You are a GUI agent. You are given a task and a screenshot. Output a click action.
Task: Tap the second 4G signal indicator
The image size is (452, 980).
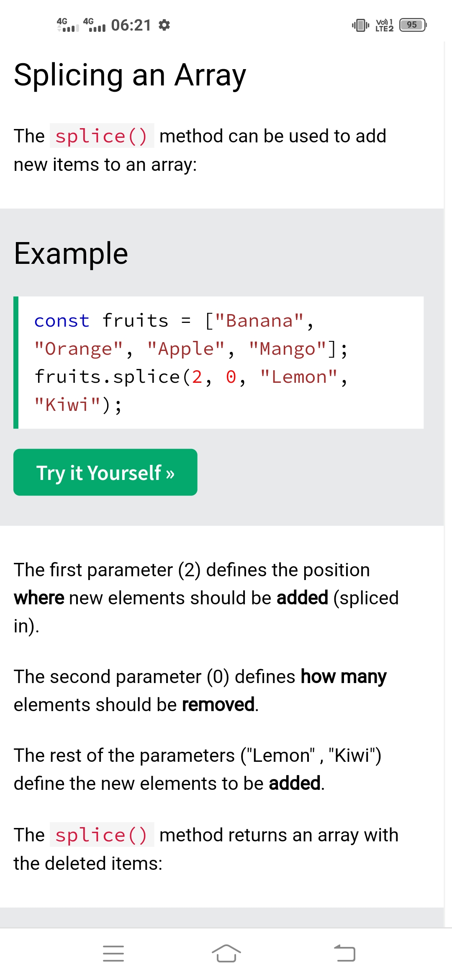pos(94,25)
